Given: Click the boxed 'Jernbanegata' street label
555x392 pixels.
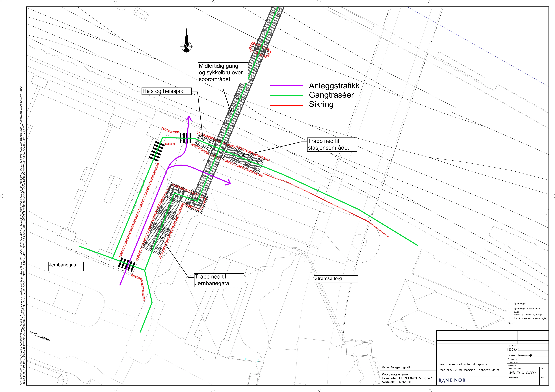Looking at the screenshot, I should (66, 266).
